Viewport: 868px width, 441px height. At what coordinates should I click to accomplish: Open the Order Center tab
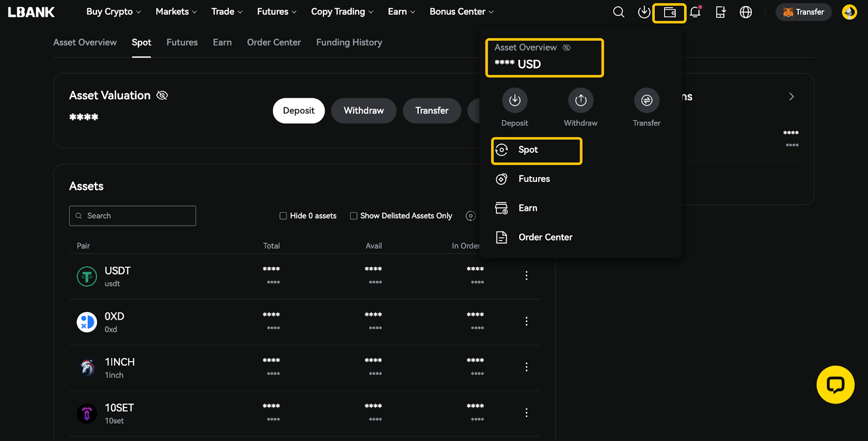[x=274, y=42]
